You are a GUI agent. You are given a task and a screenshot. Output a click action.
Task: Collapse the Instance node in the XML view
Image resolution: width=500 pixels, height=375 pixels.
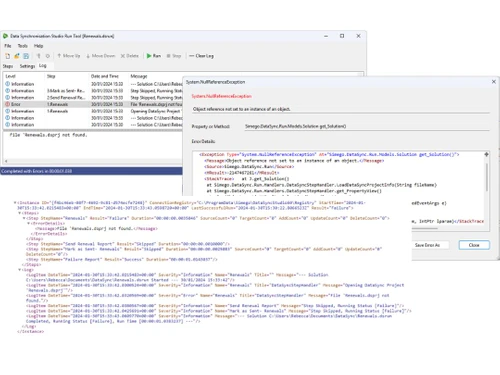pyautogui.click(x=15, y=202)
